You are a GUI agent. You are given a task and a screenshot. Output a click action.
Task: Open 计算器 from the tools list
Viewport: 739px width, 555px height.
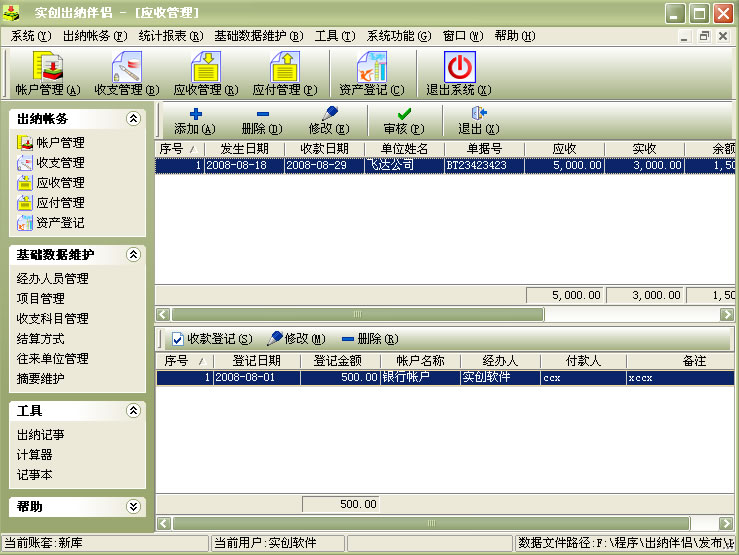[35, 455]
